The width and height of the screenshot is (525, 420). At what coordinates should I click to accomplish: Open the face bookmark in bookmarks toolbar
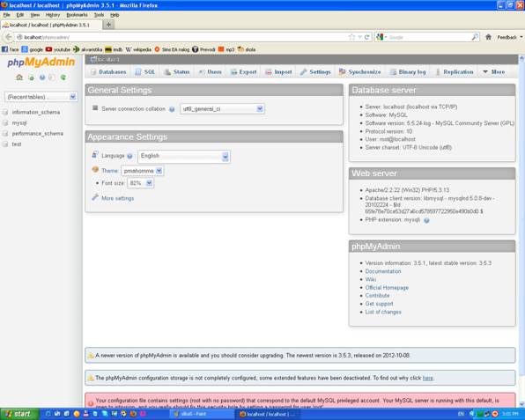(x=10, y=49)
